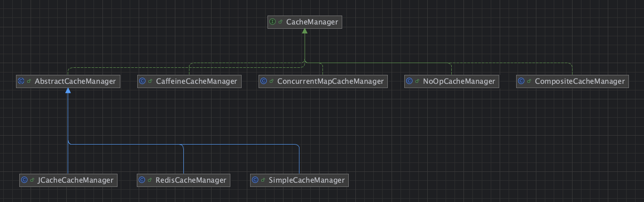Click the visibility marker on ConcurrentMapCacheManager node
This screenshot has height=202, width=644.
[x=272, y=81]
